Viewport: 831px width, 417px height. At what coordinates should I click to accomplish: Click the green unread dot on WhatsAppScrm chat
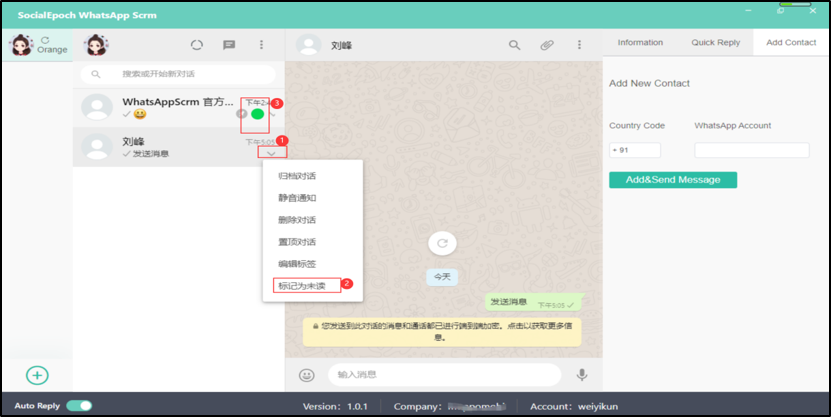[258, 114]
